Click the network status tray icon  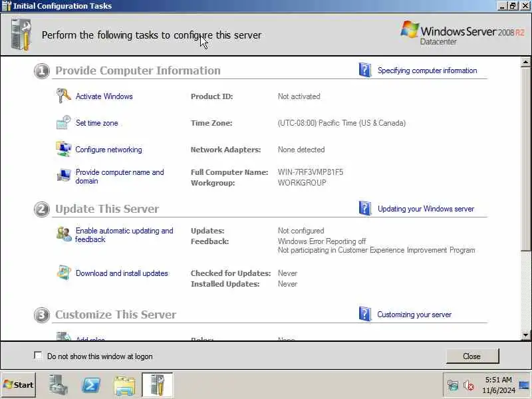click(x=453, y=386)
